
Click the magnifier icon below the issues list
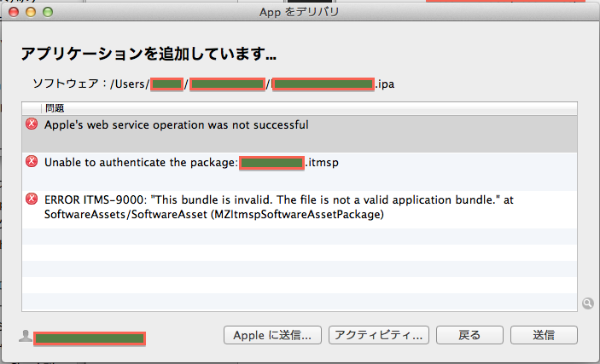click(589, 303)
